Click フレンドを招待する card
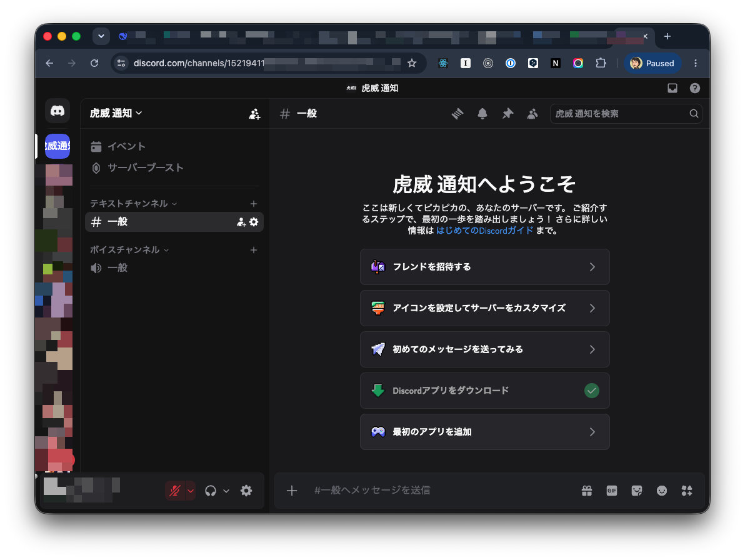Image resolution: width=745 pixels, height=560 pixels. tap(484, 267)
